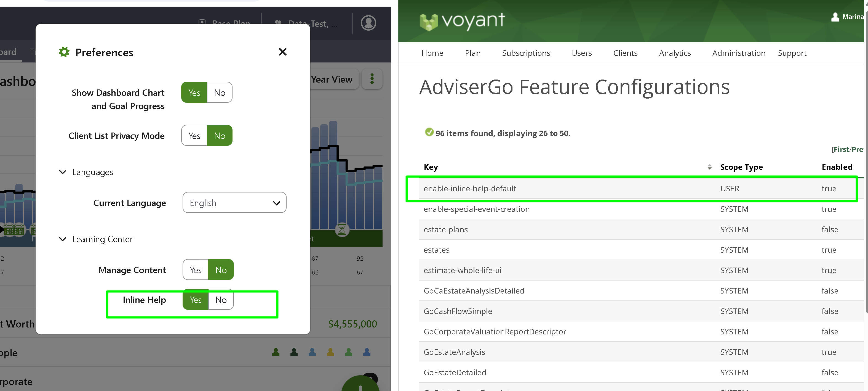Set Client List Privacy Mode to Yes

click(x=194, y=136)
